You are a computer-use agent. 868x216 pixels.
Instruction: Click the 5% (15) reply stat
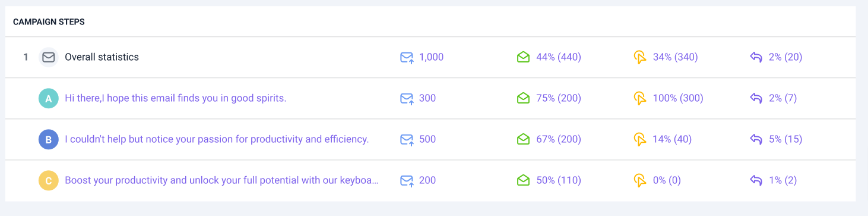click(x=785, y=139)
